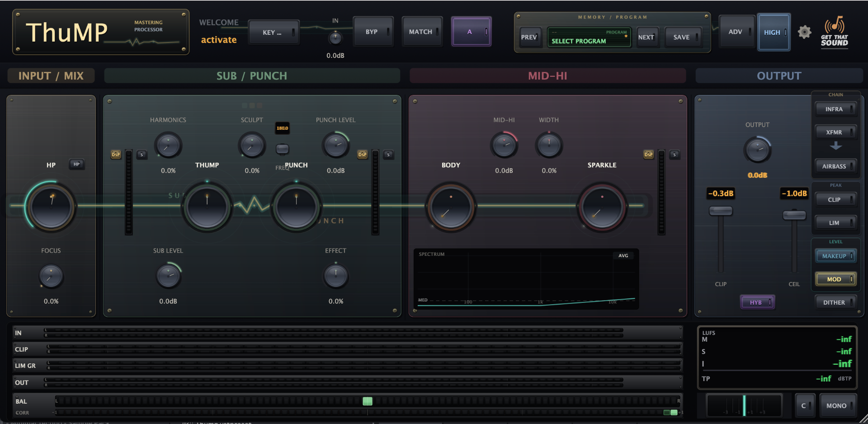The image size is (868, 424).
Task: Open the settings gear icon
Action: point(804,32)
